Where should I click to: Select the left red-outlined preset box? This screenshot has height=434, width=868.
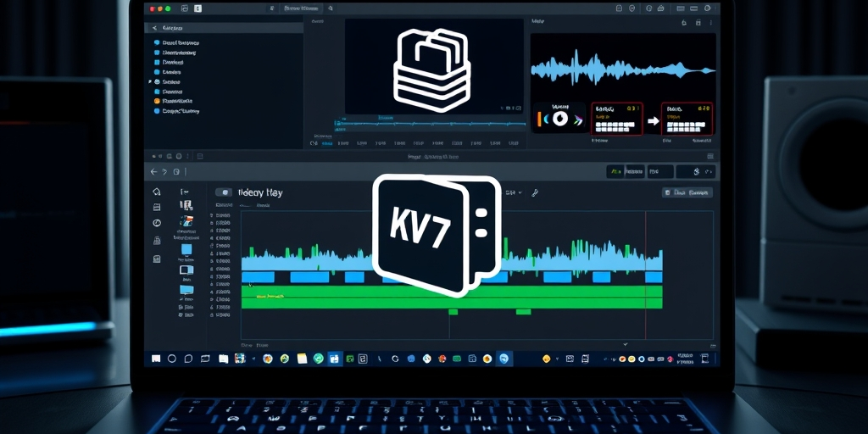pyautogui.click(x=617, y=119)
